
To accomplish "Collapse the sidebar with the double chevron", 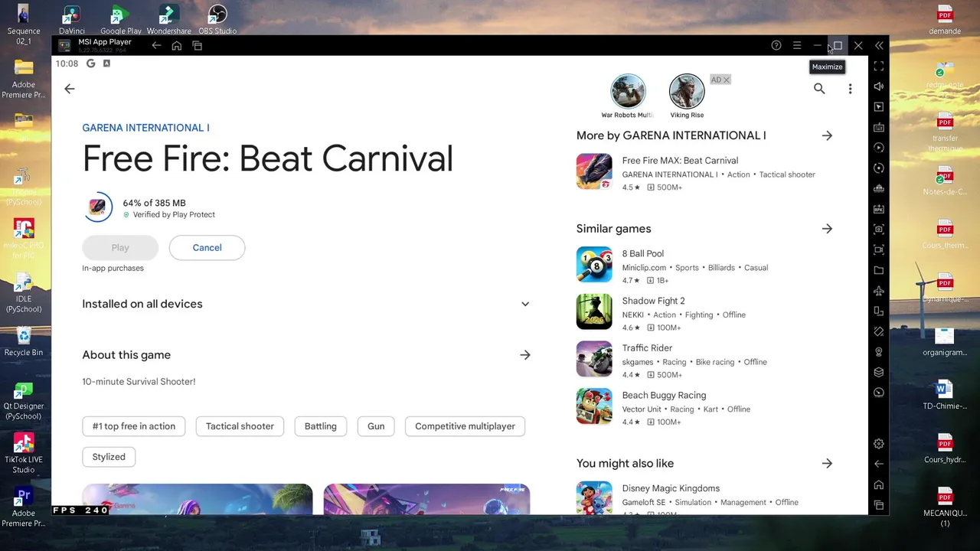I will [x=879, y=46].
